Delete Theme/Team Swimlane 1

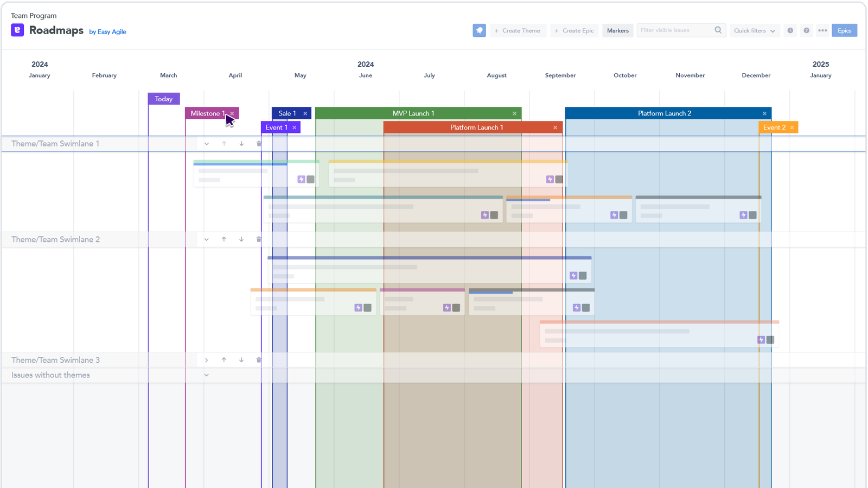259,144
